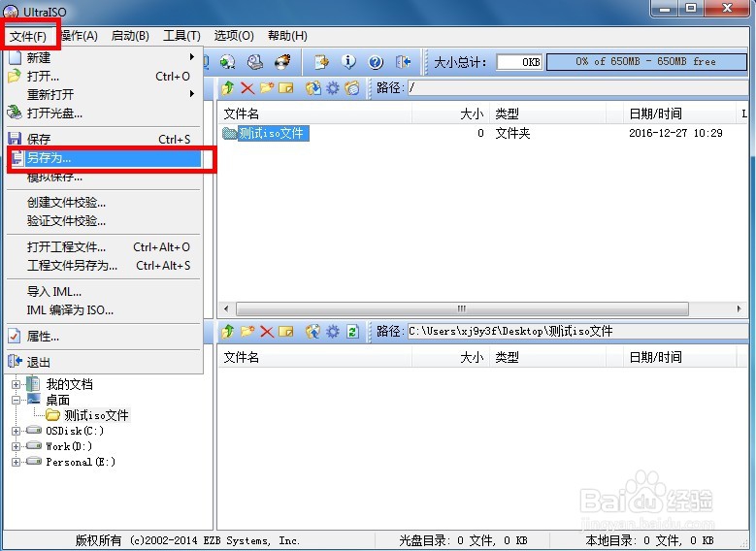Image resolution: width=756 pixels, height=551 pixels.
Task: Create new folder in local pane toolbar
Action: pyautogui.click(x=247, y=331)
